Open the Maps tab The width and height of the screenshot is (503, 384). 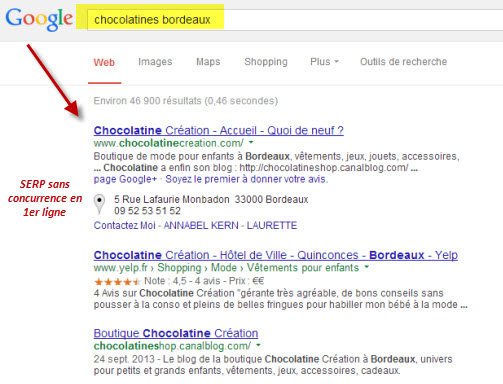click(208, 62)
